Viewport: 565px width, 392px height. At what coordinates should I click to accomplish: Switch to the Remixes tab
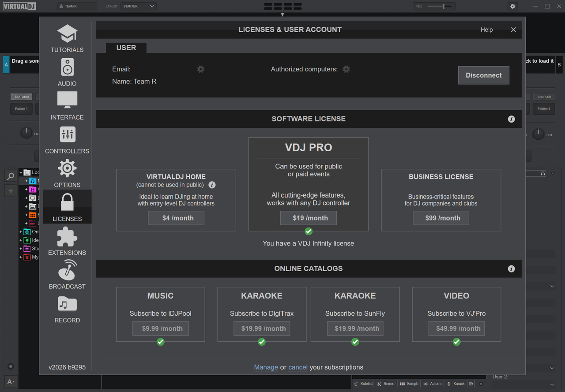tap(385, 384)
